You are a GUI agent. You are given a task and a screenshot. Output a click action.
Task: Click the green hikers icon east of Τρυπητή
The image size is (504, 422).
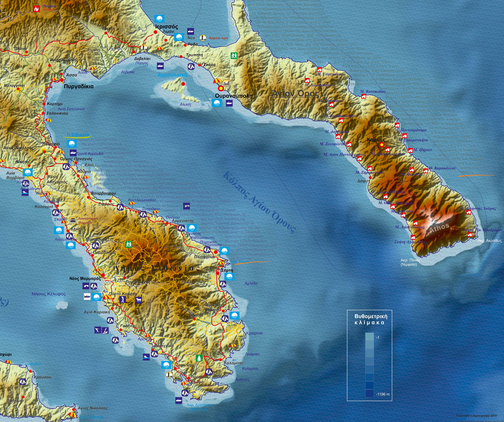[x=234, y=56]
